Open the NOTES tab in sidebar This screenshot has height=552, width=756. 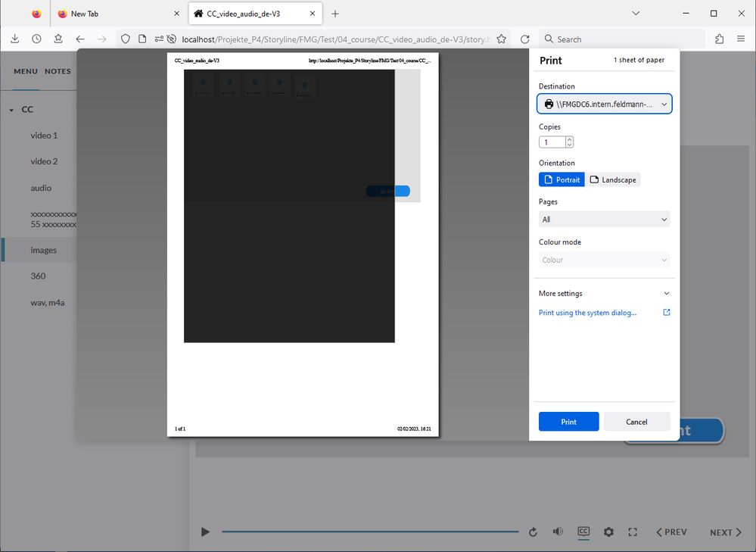pyautogui.click(x=58, y=71)
